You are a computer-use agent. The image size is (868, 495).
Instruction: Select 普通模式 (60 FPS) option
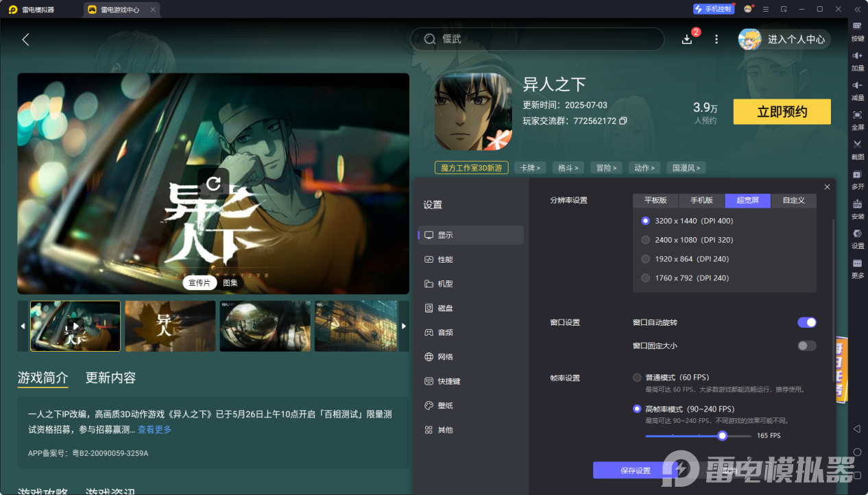point(671,378)
